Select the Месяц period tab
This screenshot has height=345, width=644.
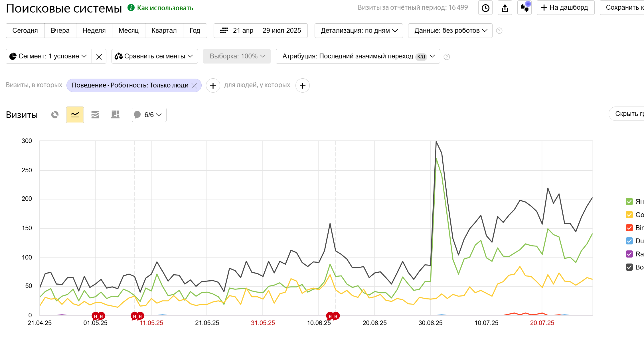[128, 30]
